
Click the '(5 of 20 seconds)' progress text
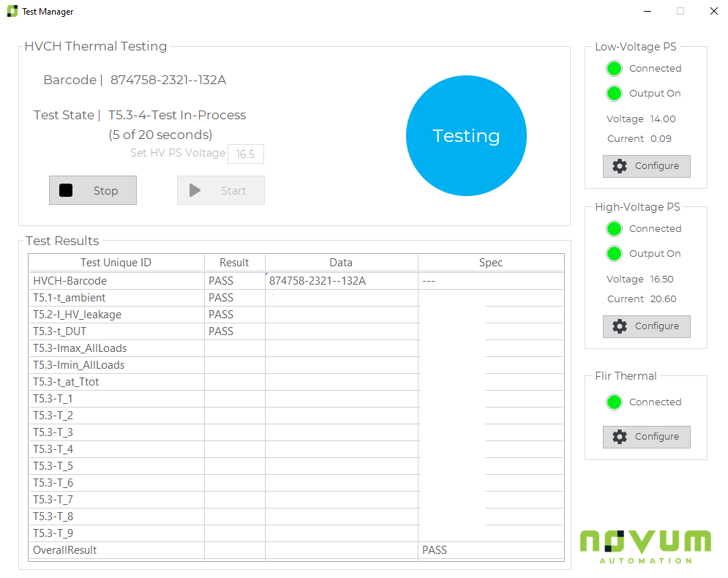pyautogui.click(x=160, y=135)
